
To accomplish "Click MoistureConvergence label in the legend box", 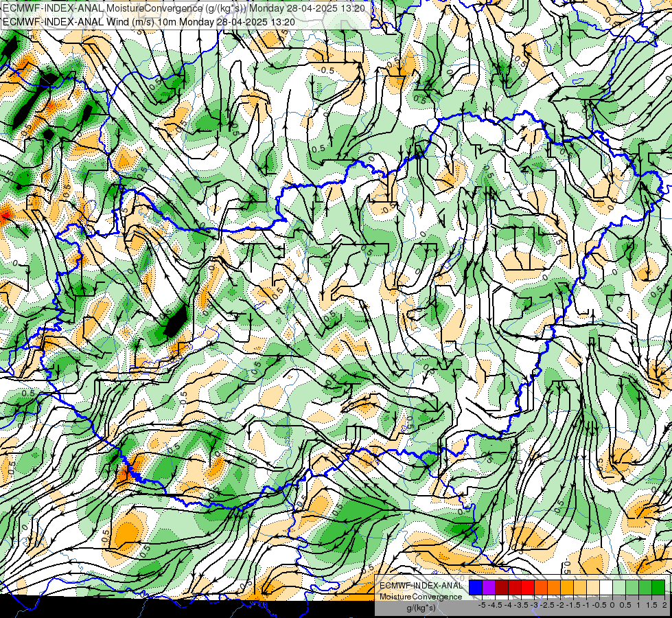I will (x=421, y=597).
